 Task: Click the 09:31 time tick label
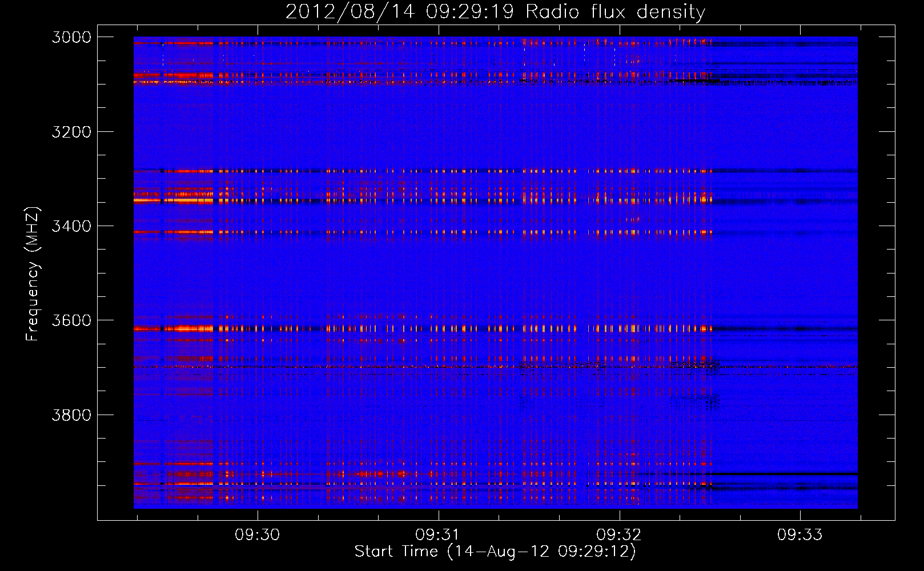(x=438, y=534)
